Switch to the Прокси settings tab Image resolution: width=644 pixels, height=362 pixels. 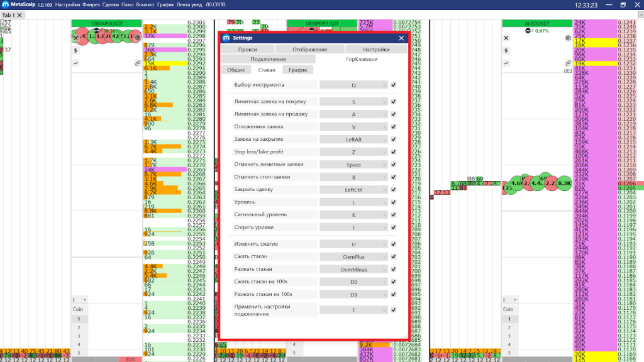247,49
